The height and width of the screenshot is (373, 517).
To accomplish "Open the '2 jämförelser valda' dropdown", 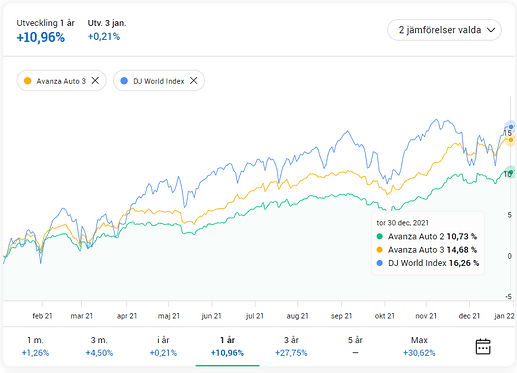I will (444, 30).
